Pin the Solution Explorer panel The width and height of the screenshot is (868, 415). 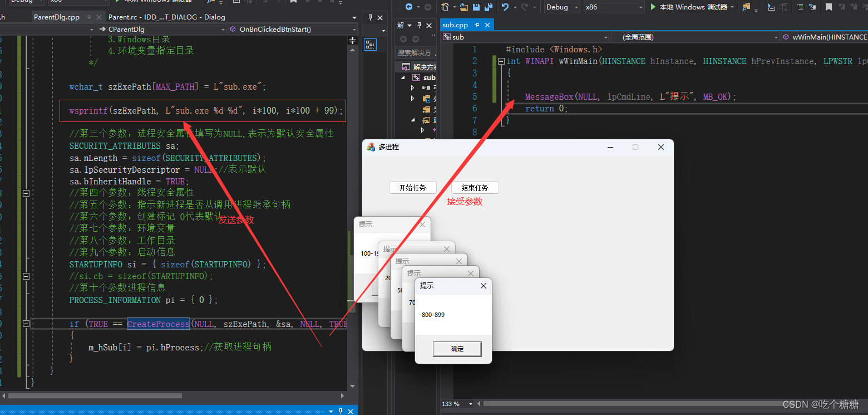coord(420,26)
